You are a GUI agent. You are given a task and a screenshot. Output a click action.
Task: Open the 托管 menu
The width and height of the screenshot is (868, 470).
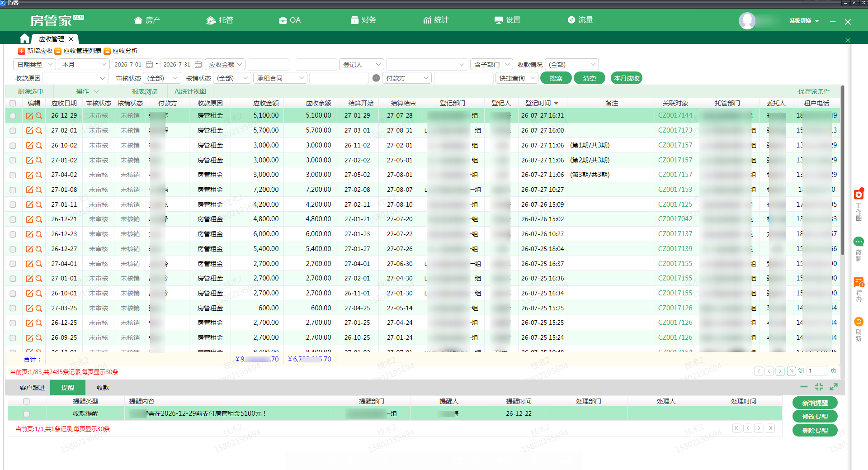220,20
